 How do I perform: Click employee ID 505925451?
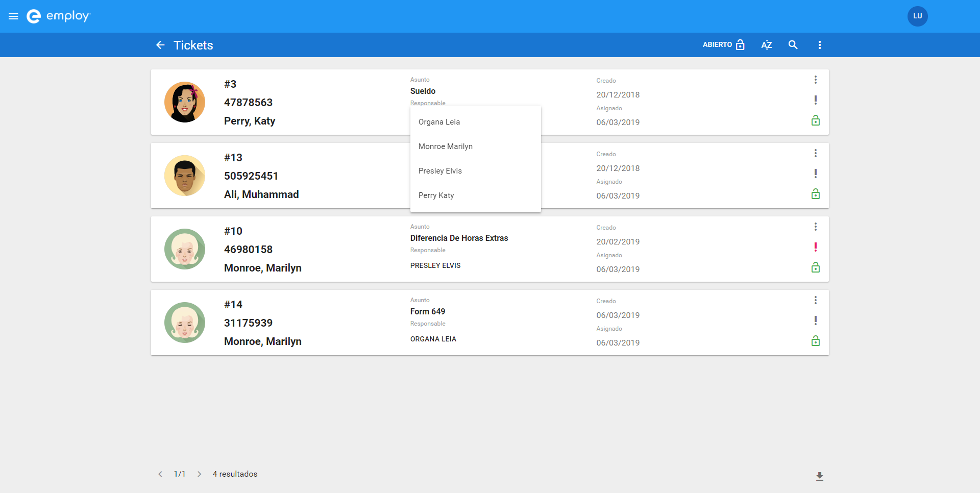pos(251,176)
